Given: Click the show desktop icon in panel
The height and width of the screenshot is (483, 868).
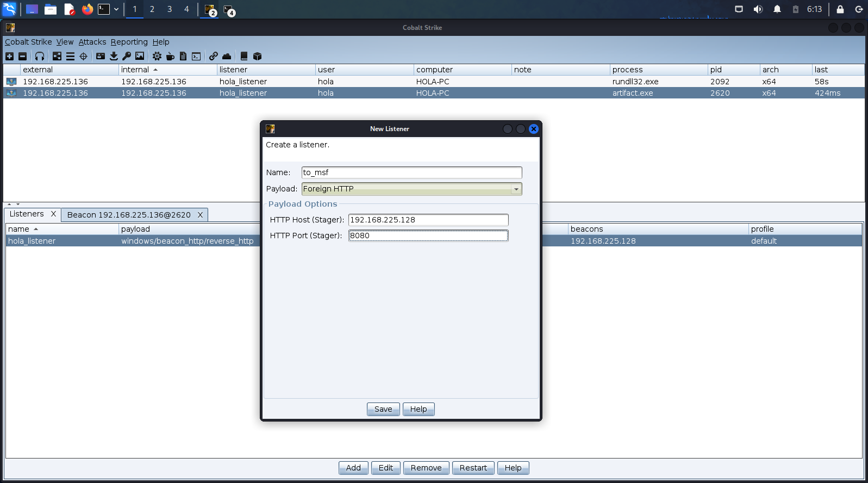Looking at the screenshot, I should point(32,9).
